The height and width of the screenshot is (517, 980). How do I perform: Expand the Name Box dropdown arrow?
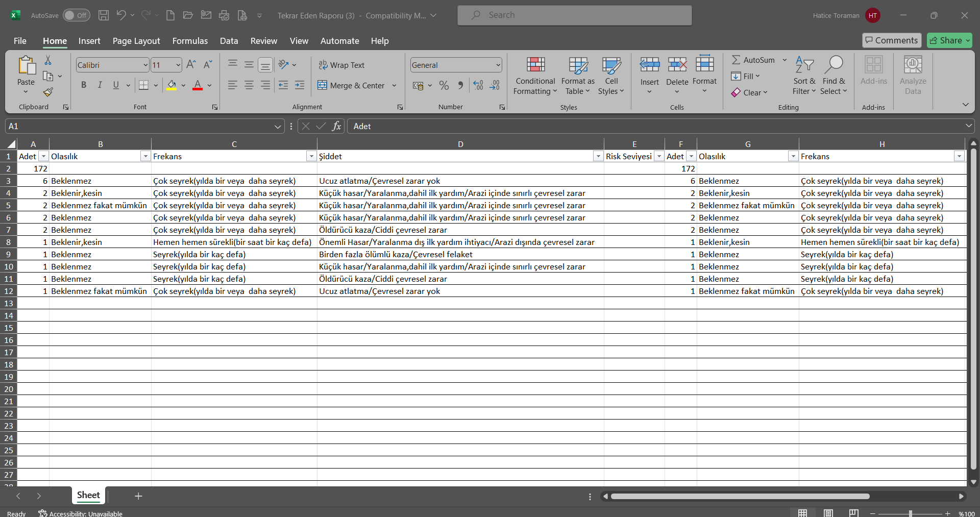click(278, 126)
